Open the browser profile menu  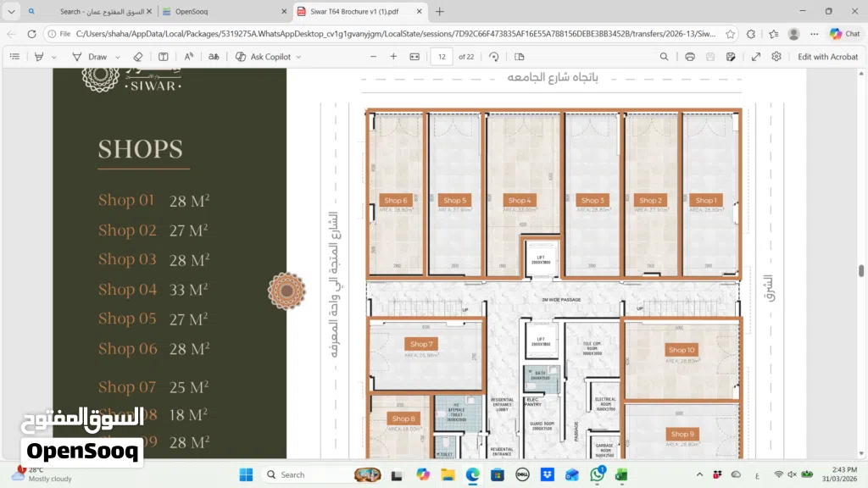(793, 34)
